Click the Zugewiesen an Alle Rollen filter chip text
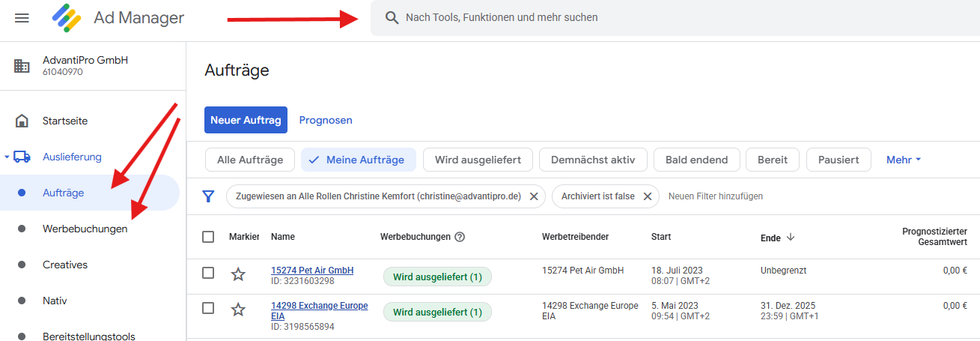The width and height of the screenshot is (980, 341). coord(378,196)
